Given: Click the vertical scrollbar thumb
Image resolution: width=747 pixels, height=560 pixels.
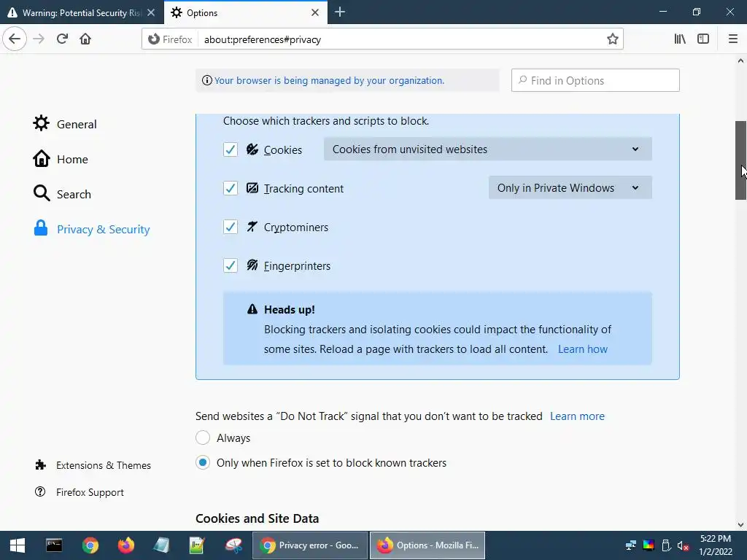Looking at the screenshot, I should pyautogui.click(x=740, y=160).
